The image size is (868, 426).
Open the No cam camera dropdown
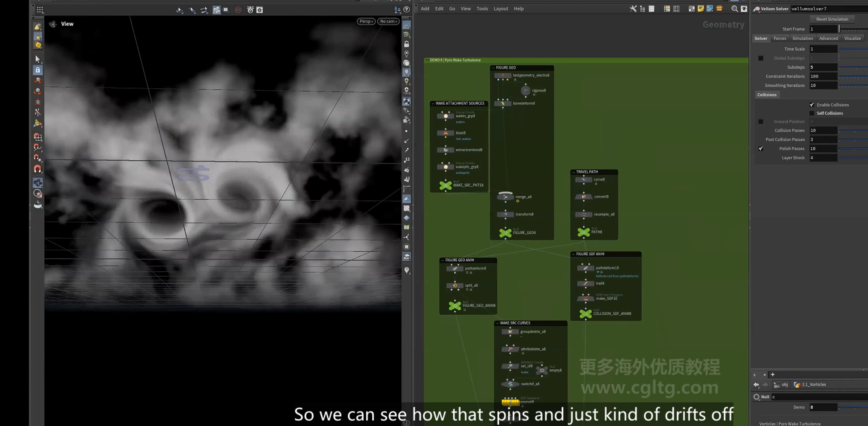pos(388,21)
